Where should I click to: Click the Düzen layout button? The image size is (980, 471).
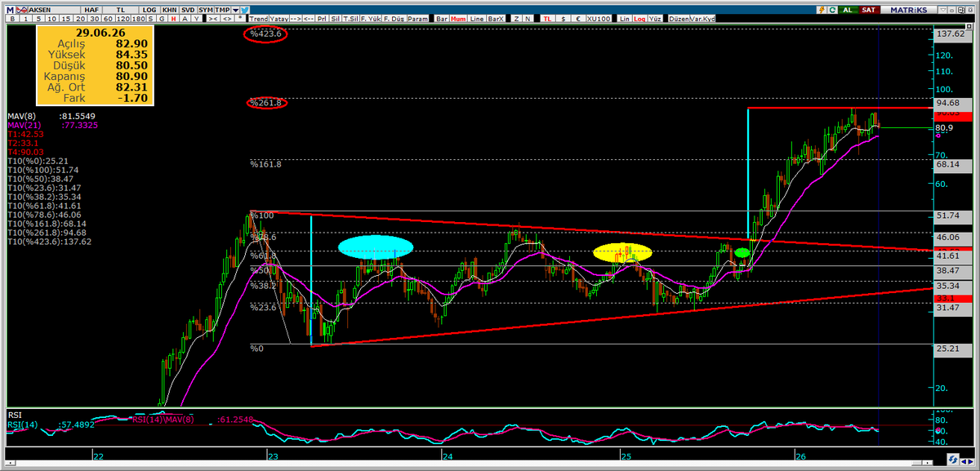point(679,19)
